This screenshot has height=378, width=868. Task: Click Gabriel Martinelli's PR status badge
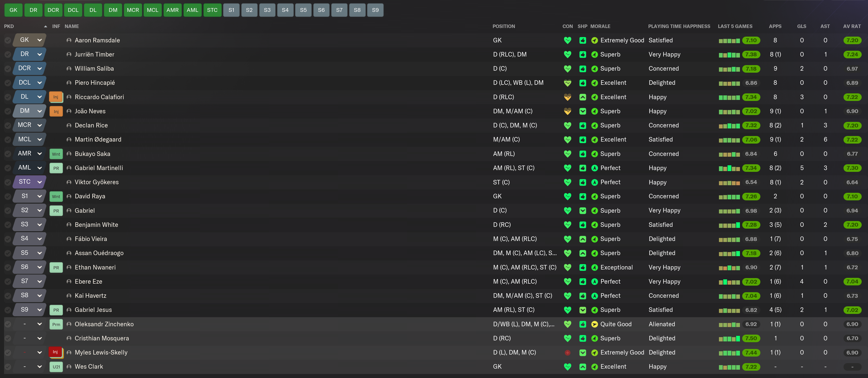tap(56, 168)
